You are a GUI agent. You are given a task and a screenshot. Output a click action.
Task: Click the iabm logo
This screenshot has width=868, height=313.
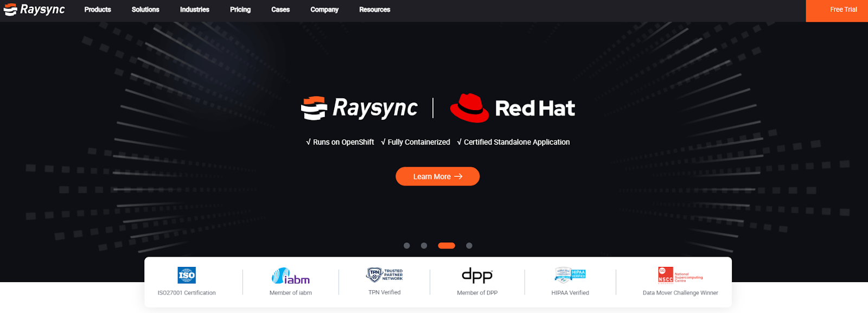[x=291, y=276]
